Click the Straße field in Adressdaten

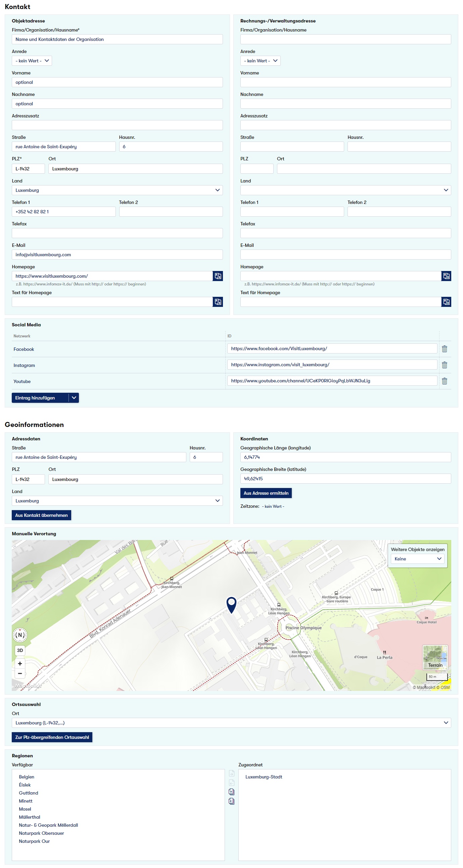[x=99, y=457]
